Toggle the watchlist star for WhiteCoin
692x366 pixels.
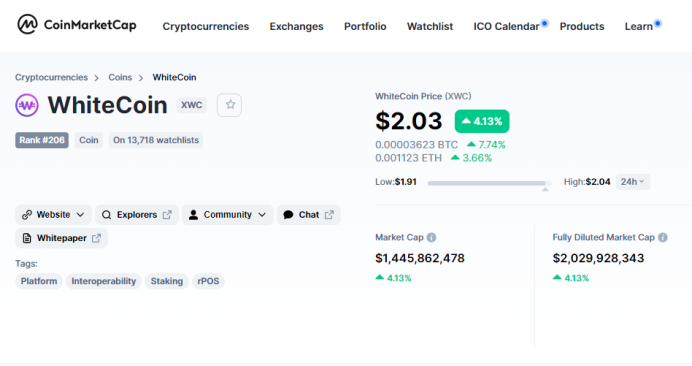(x=229, y=105)
